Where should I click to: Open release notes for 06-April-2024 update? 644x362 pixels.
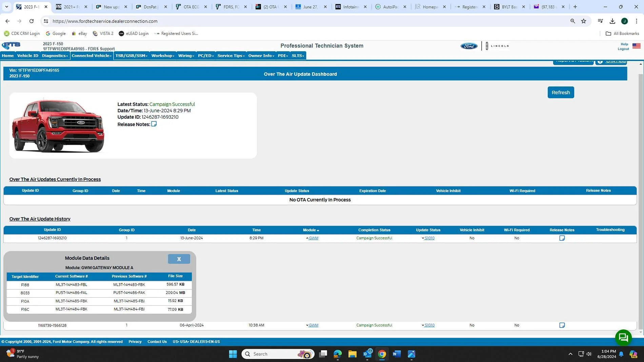(x=562, y=325)
